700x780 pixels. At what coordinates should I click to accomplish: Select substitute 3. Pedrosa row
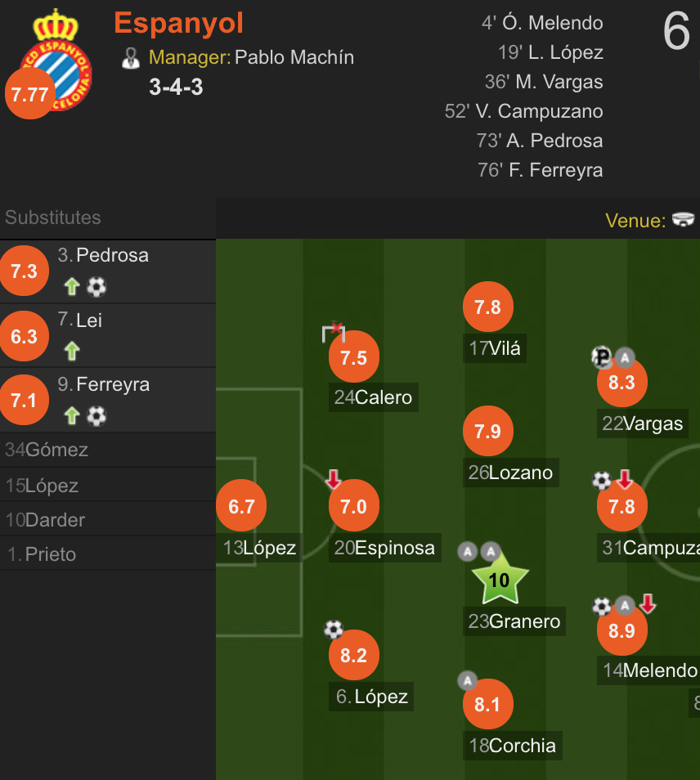coord(108,271)
